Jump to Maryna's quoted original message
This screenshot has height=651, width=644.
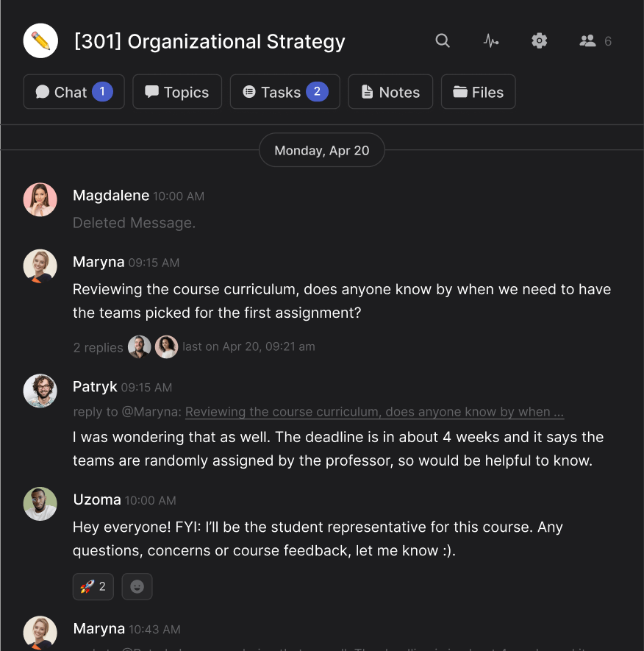pyautogui.click(x=374, y=412)
